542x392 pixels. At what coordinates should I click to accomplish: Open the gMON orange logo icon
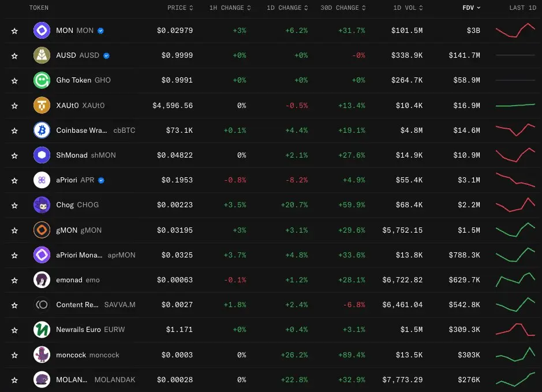coord(42,230)
